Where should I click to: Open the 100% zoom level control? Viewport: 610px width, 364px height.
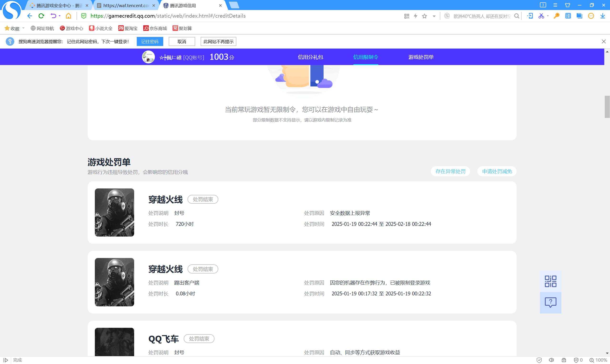coord(598,360)
